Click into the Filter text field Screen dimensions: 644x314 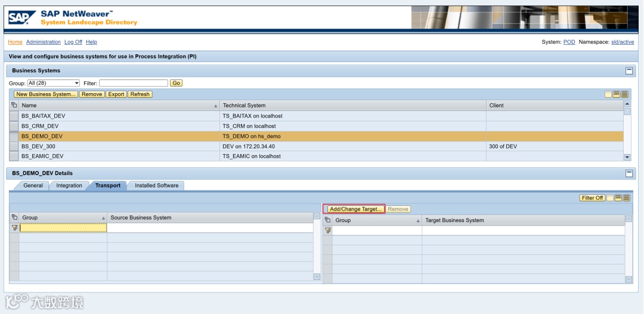134,83
